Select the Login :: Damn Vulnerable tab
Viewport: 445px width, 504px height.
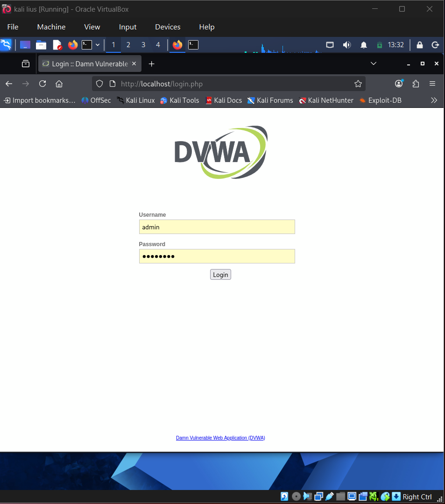[90, 64]
